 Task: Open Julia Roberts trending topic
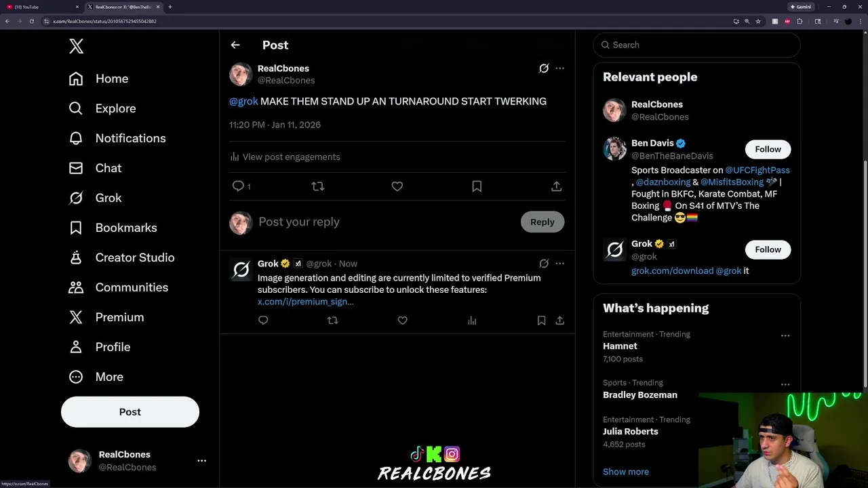[631, 432]
